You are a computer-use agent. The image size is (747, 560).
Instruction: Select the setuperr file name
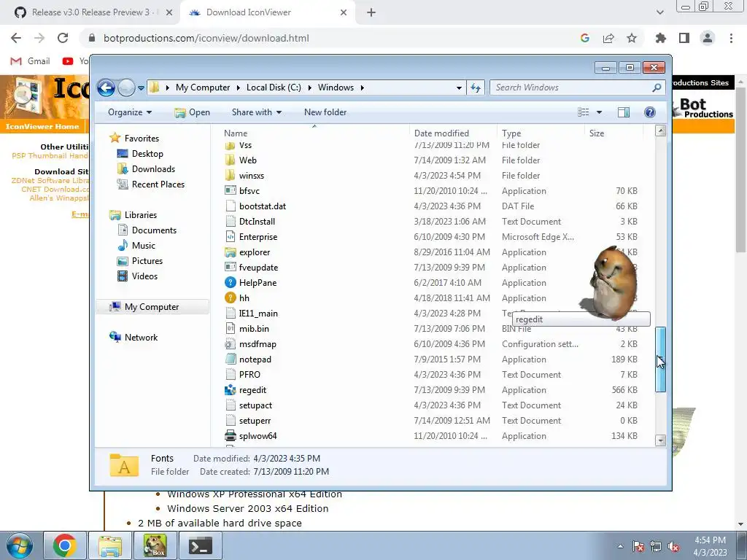(255, 421)
